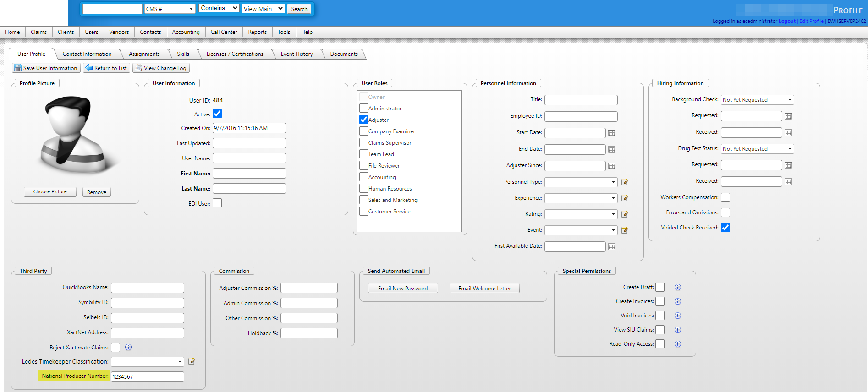Click the Adjuster Commission % field
This screenshot has width=868, height=392.
coord(309,288)
